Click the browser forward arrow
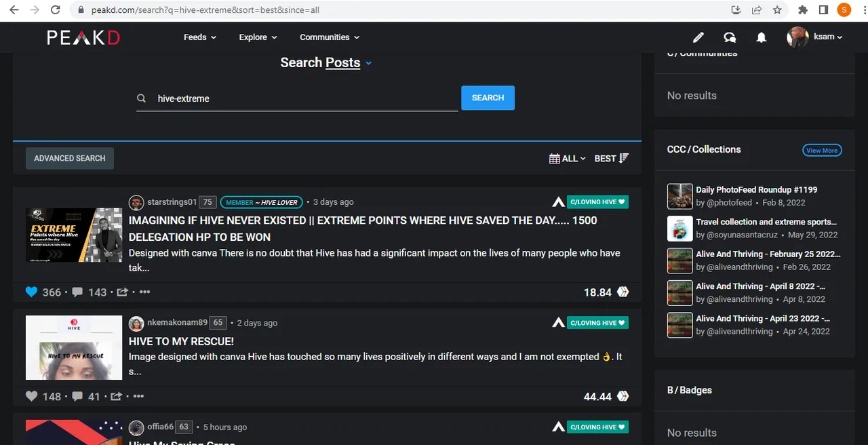The width and height of the screenshot is (868, 445). click(35, 10)
